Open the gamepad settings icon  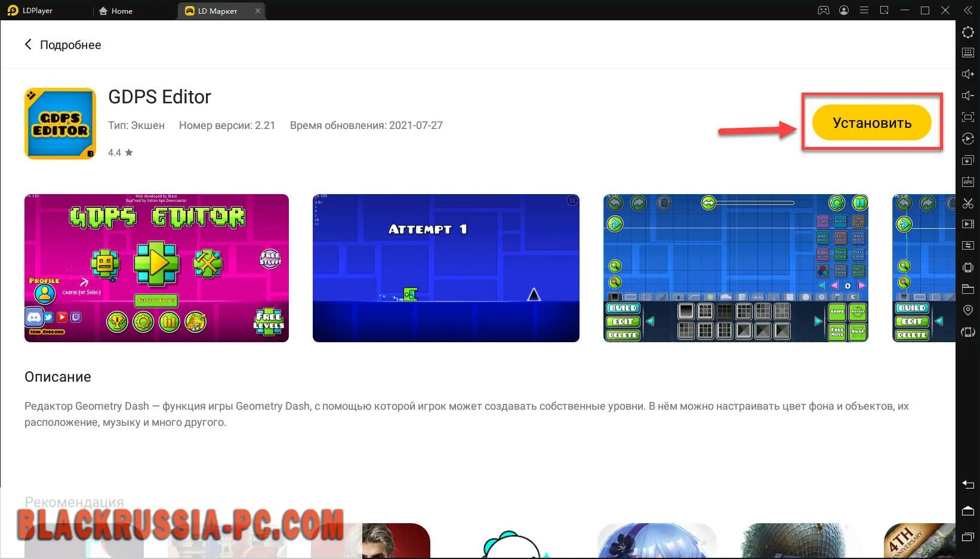point(824,10)
